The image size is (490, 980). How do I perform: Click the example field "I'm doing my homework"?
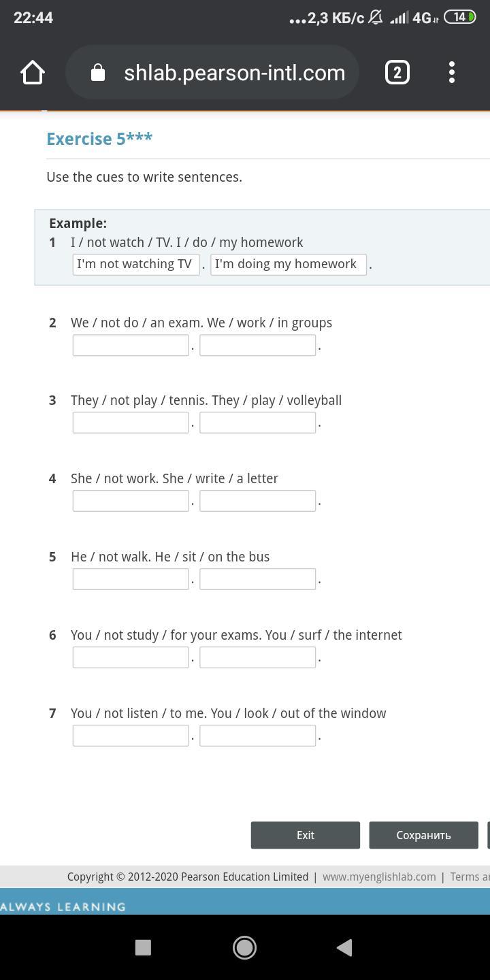point(289,264)
